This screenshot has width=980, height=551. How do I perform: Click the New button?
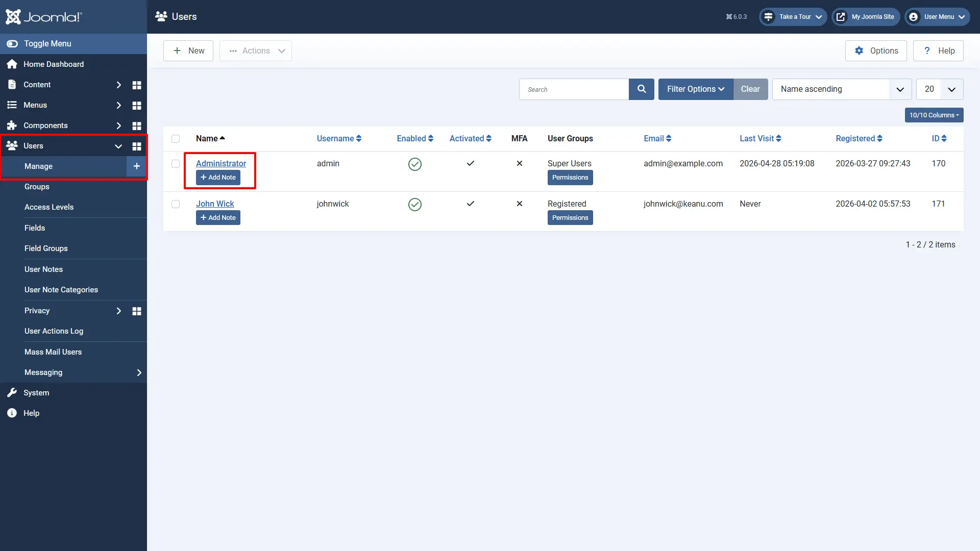coord(188,51)
